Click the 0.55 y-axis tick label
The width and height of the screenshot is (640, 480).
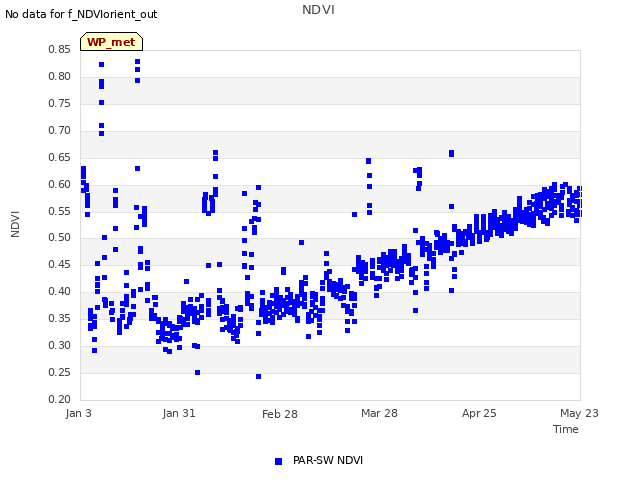click(x=60, y=211)
